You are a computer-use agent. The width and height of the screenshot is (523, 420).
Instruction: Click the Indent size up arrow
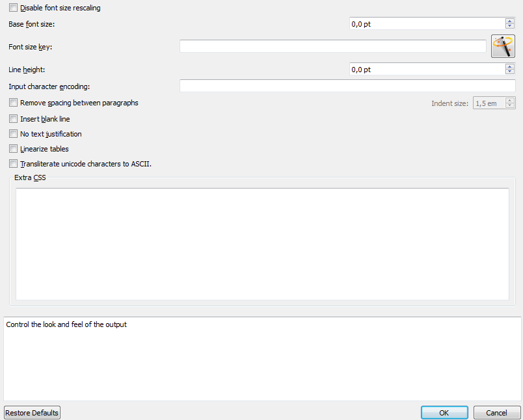pyautogui.click(x=510, y=100)
